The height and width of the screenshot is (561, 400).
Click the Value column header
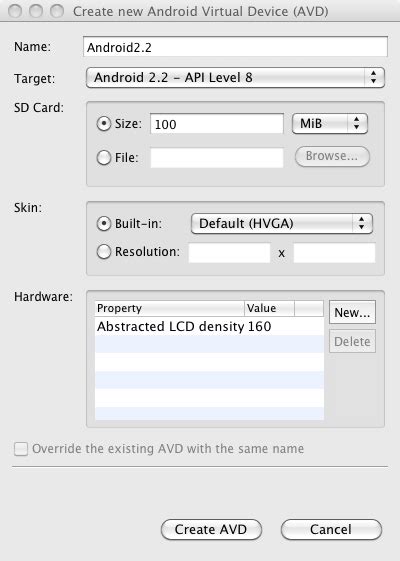[269, 308]
